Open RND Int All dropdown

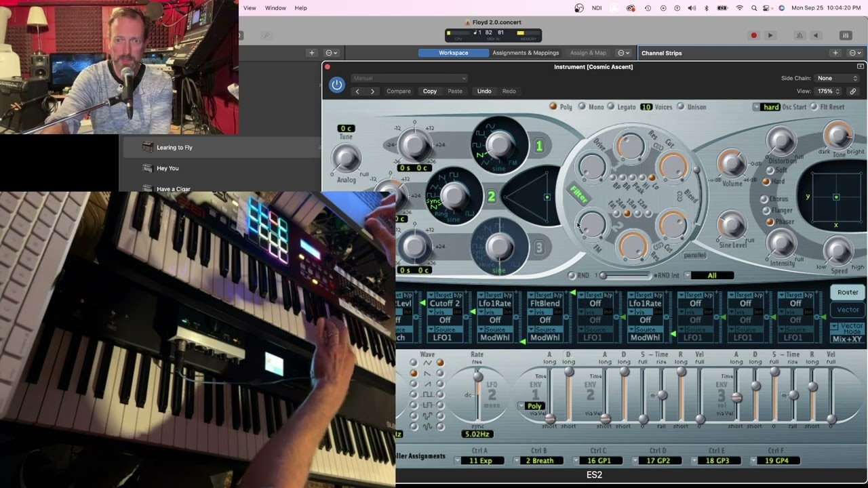708,276
